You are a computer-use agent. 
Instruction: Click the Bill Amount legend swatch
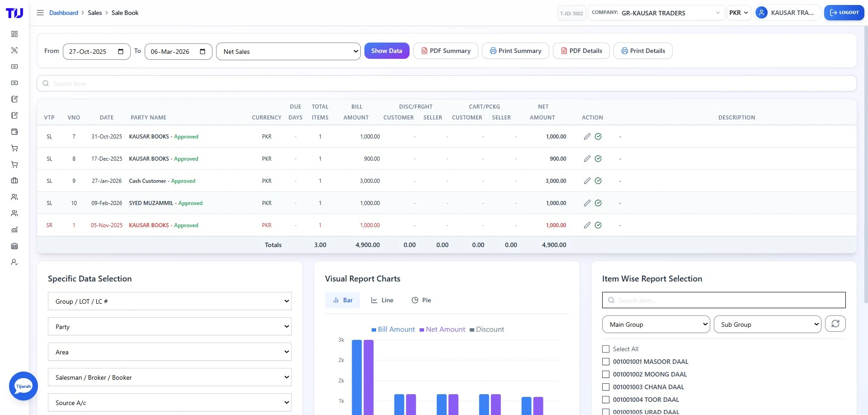[x=374, y=329]
